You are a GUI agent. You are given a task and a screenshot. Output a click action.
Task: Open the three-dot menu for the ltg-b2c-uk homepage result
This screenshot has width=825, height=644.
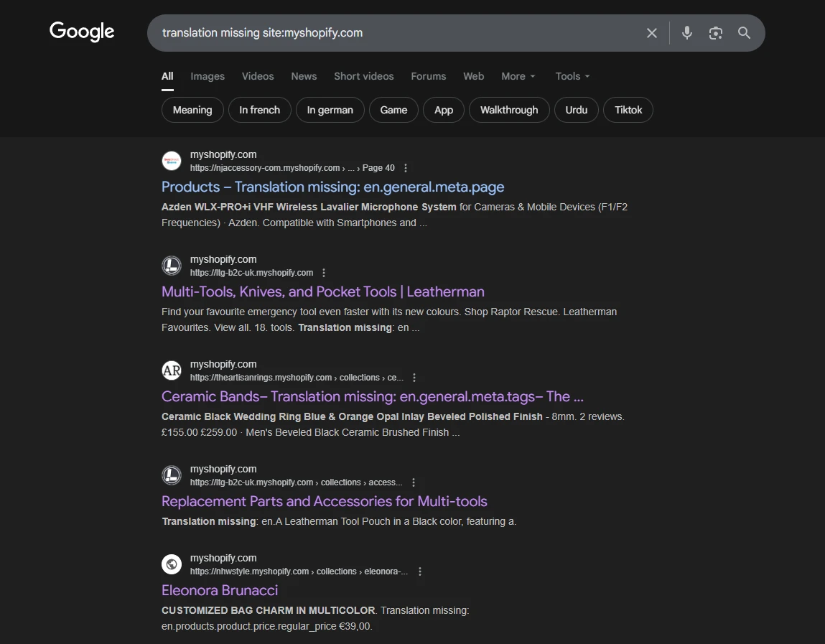coord(324,273)
